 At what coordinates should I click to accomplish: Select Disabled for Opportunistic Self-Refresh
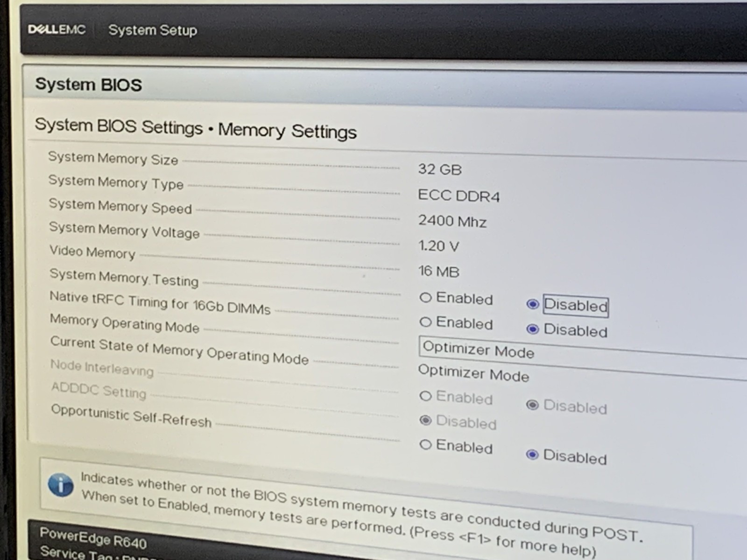click(532, 454)
